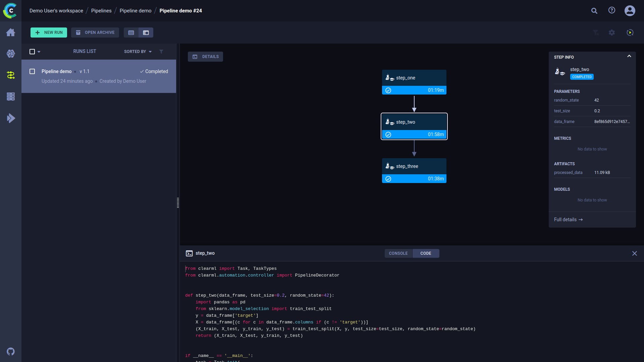Open Workers and Queues arrow icon
Viewport: 644px width, 362px height.
click(11, 118)
